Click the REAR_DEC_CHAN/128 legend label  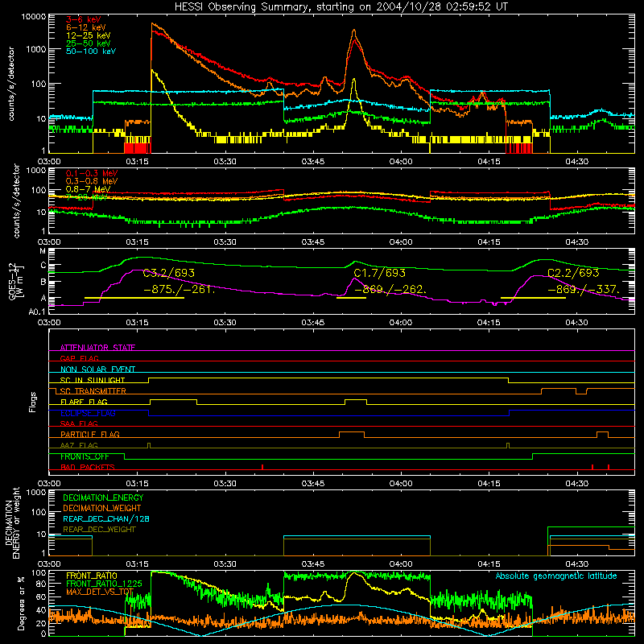(106, 518)
